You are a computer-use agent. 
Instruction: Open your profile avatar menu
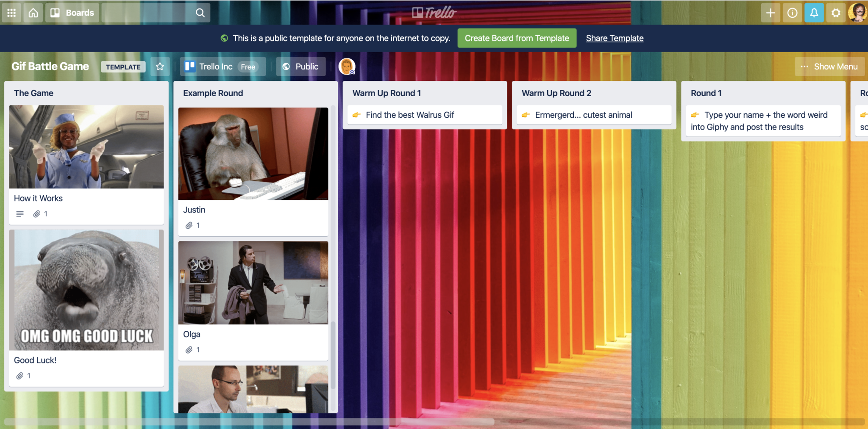point(858,12)
